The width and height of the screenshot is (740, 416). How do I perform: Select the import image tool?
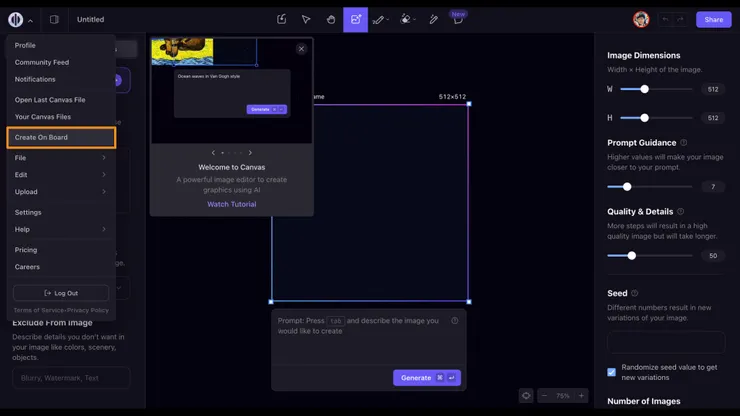pyautogui.click(x=281, y=19)
